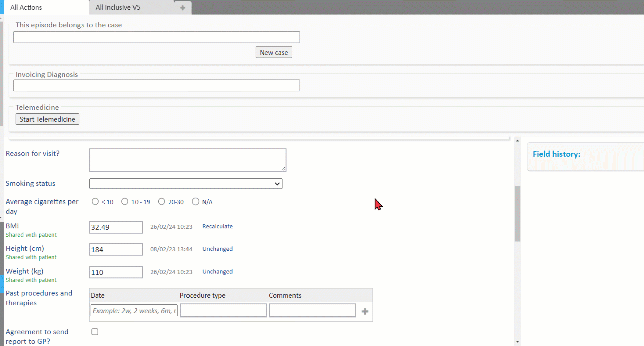Open the Smoking status dropdown
This screenshot has height=346, width=644.
click(185, 184)
